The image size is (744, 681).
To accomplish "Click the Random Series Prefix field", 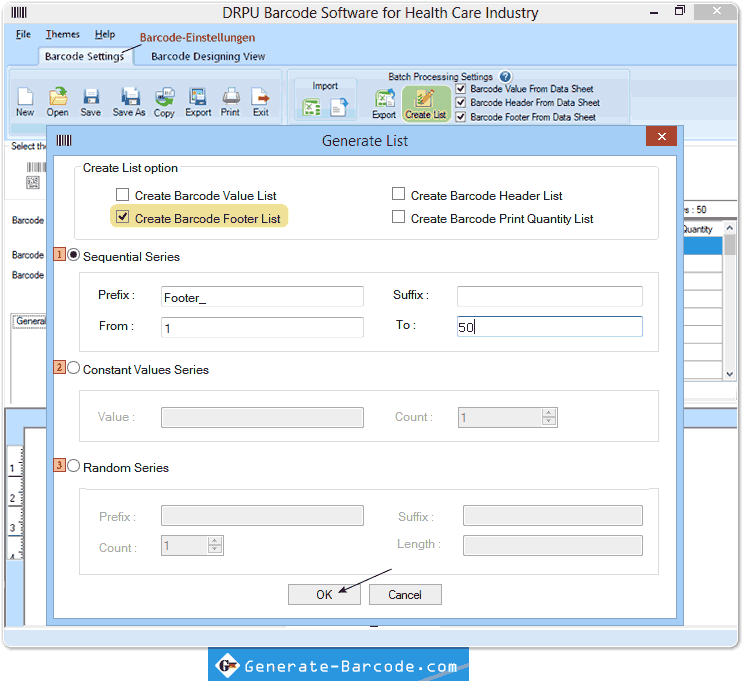I will (x=262, y=515).
